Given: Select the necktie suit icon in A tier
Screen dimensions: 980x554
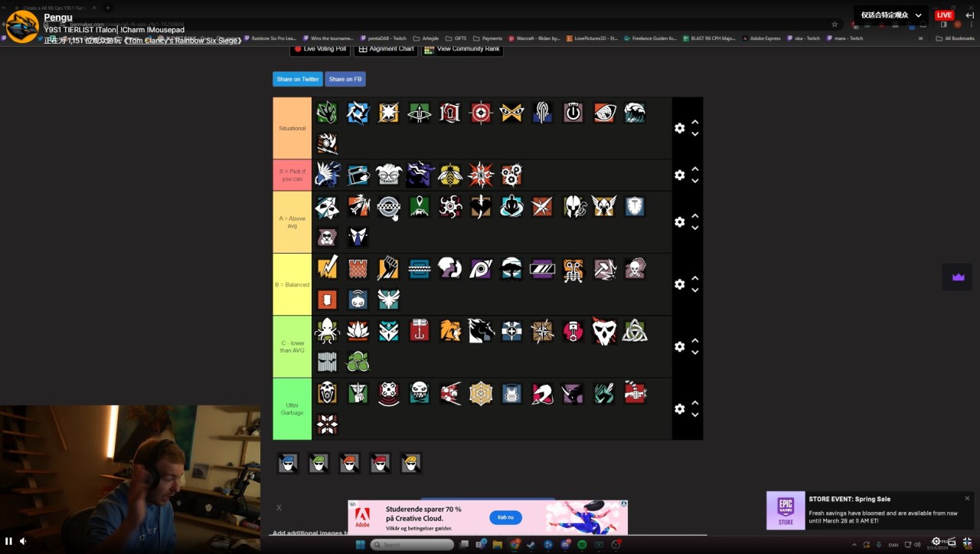Looking at the screenshot, I should coord(358,237).
